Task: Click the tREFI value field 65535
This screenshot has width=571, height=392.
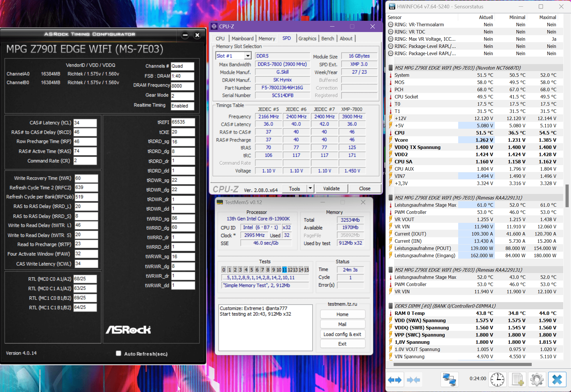Action: pyautogui.click(x=183, y=122)
